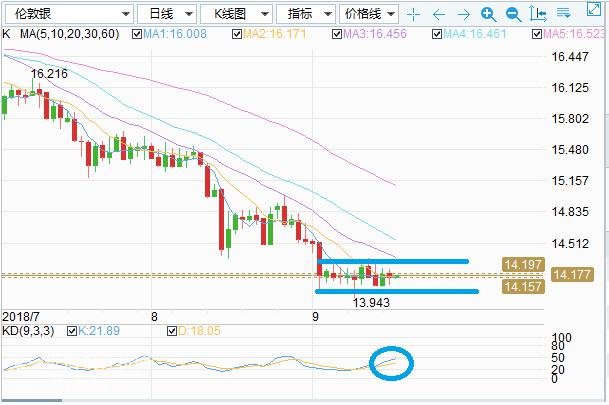Screen dimensions: 609x405
Task: Toggle the D line checkbox in KD
Action: 172,331
